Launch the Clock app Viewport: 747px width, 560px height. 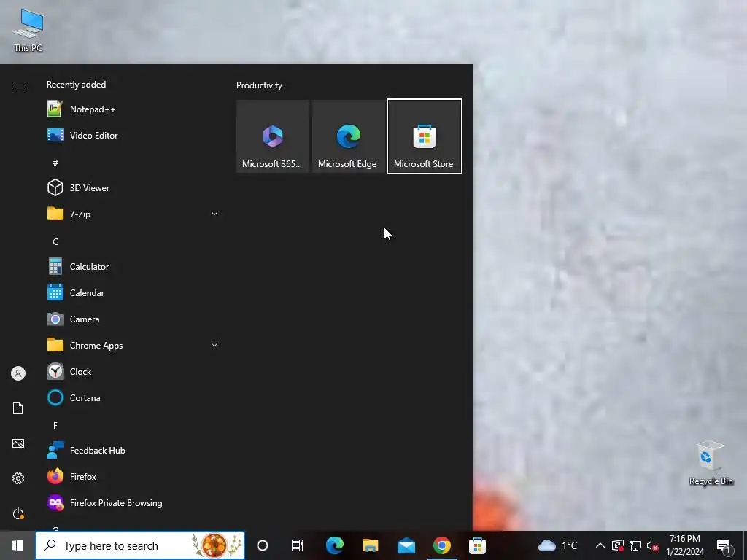click(x=133, y=371)
